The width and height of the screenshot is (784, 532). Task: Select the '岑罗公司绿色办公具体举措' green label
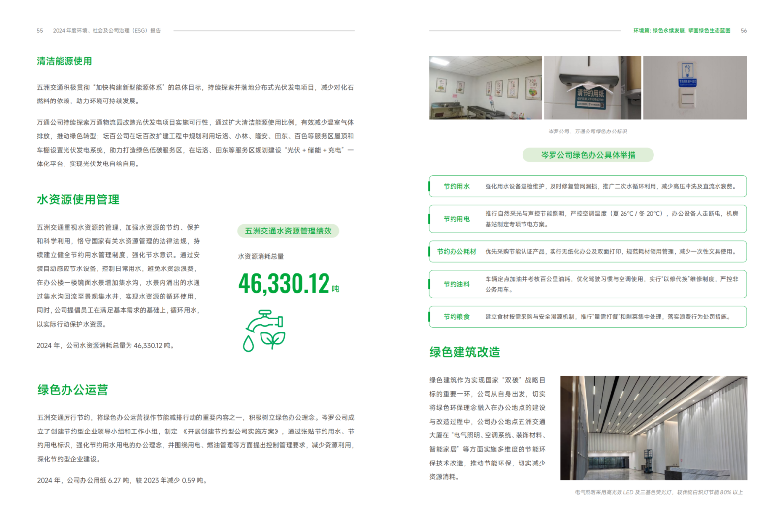click(588, 155)
